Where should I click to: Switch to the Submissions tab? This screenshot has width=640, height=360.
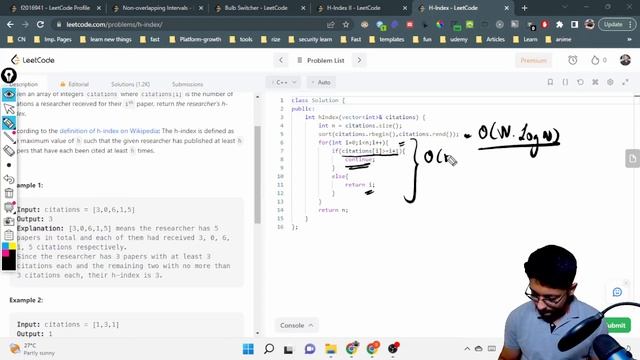coord(187,84)
